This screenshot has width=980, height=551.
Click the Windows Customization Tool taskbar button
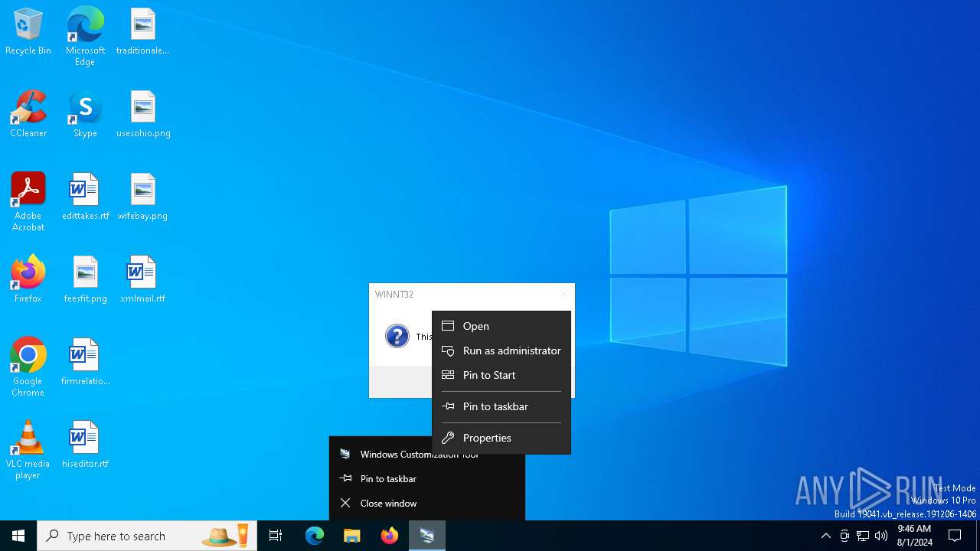pyautogui.click(x=427, y=536)
